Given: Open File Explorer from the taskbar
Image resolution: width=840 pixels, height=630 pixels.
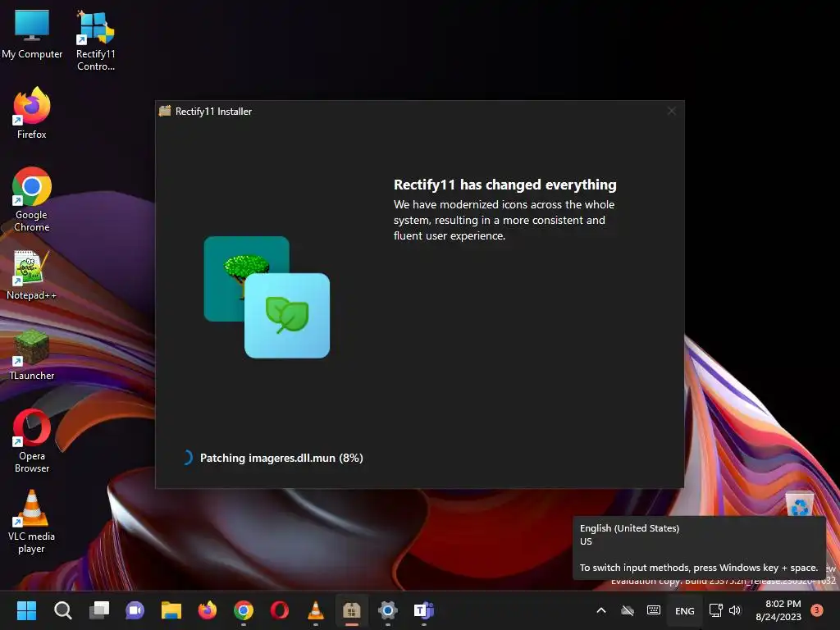Looking at the screenshot, I should pyautogui.click(x=171, y=610).
